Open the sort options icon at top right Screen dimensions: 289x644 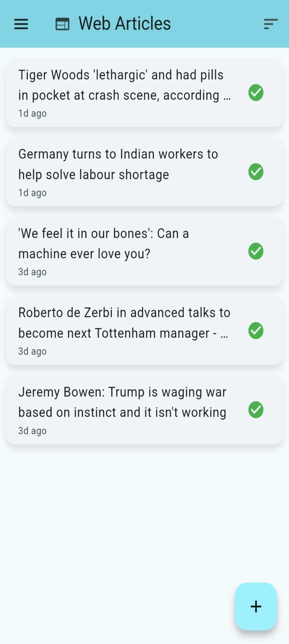270,24
